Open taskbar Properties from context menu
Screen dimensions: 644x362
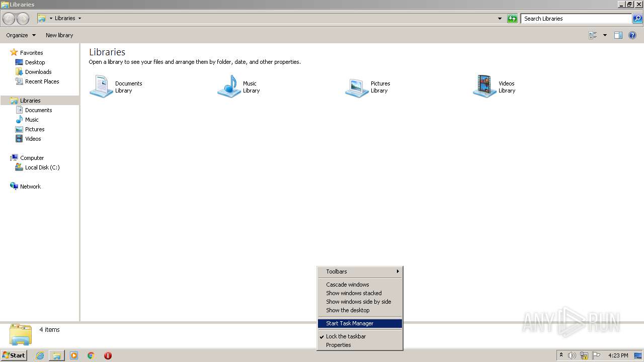tap(360, 345)
